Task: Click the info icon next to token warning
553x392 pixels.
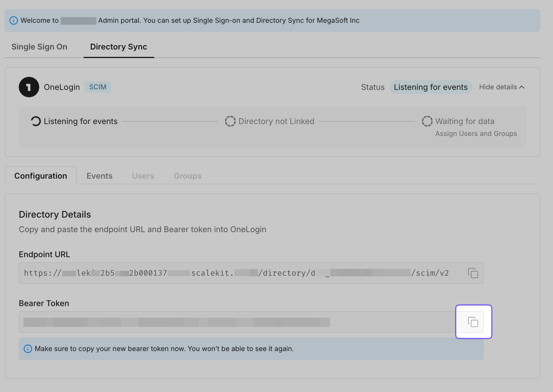Action: (28, 349)
